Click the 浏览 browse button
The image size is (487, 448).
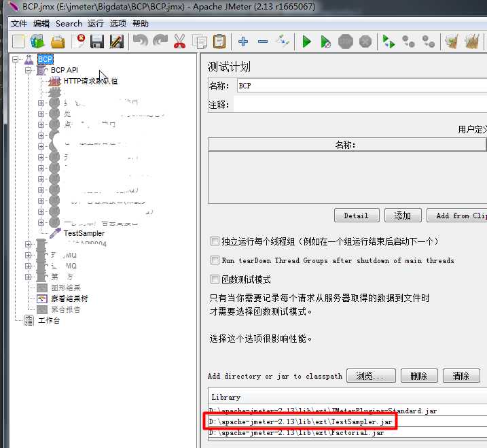point(371,376)
